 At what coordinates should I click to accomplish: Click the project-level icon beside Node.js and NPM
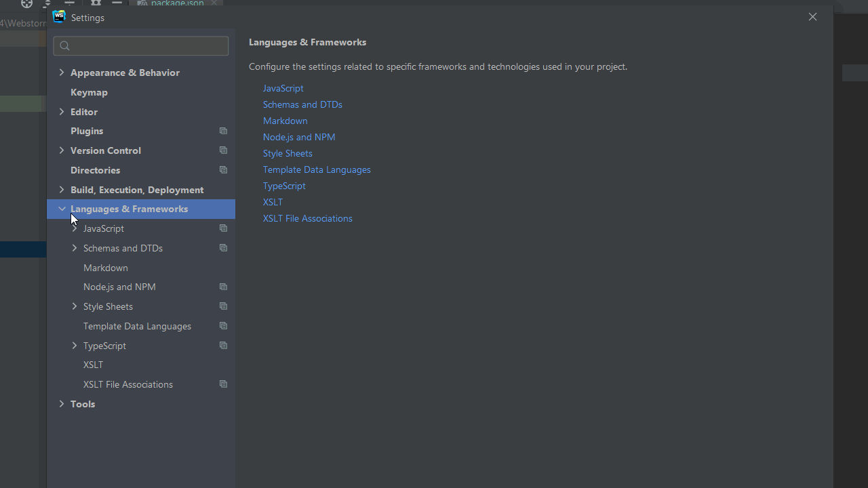click(223, 287)
